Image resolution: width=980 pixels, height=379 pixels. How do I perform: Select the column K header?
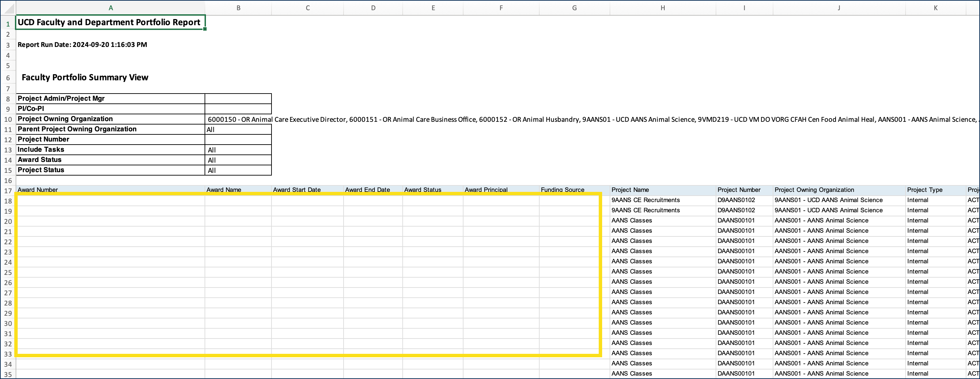[935, 7]
